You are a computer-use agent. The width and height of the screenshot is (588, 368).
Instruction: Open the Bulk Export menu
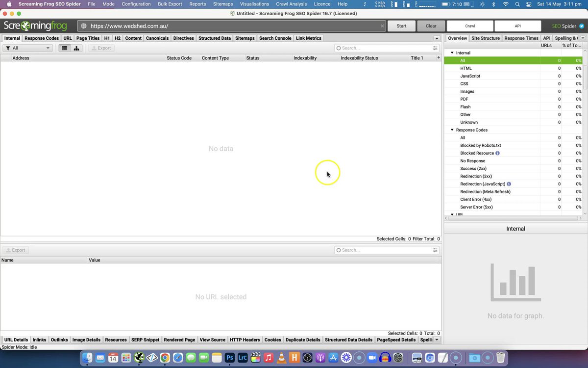(170, 4)
